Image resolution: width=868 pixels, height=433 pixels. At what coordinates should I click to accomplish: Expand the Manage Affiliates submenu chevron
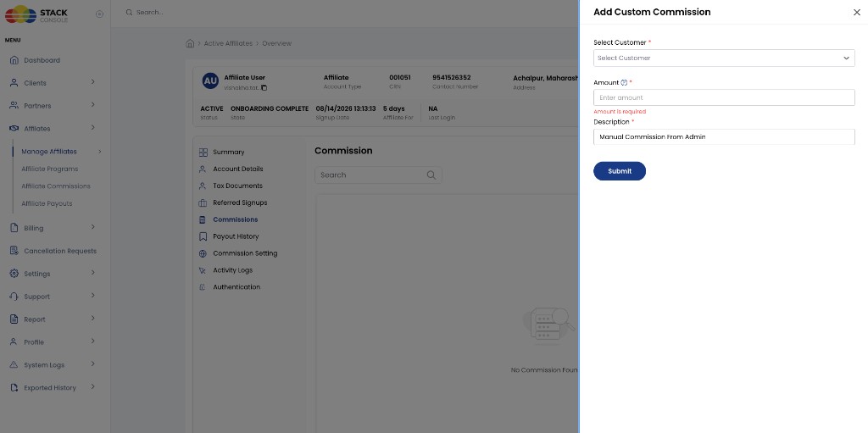click(x=100, y=151)
